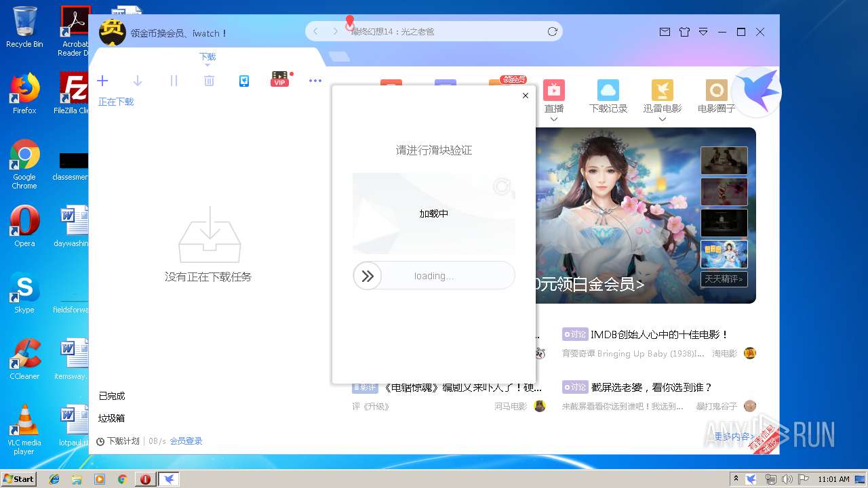Image resolution: width=868 pixels, height=488 pixels.
Task: Select the 正在下载 list
Action: pos(116,102)
